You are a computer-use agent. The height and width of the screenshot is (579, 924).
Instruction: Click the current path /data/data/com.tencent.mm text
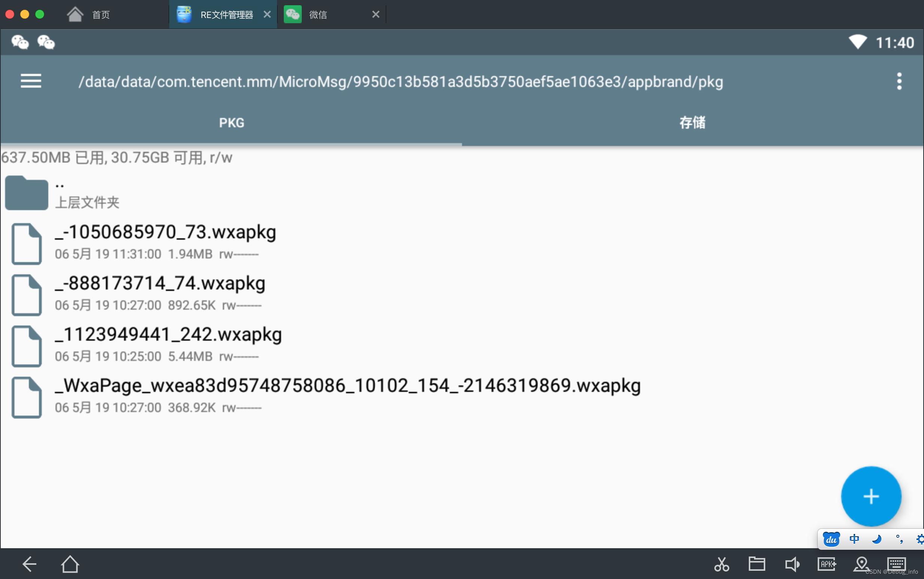point(401,82)
